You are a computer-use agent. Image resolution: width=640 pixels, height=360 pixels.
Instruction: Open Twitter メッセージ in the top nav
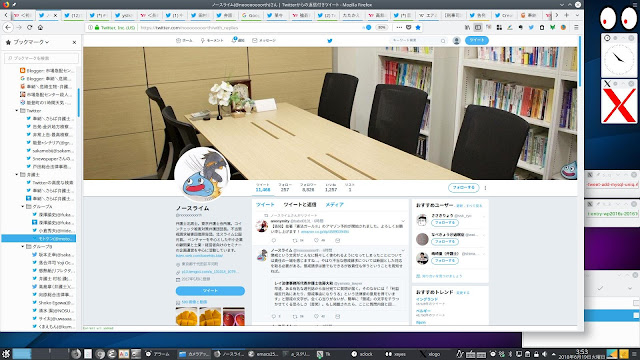(264, 40)
